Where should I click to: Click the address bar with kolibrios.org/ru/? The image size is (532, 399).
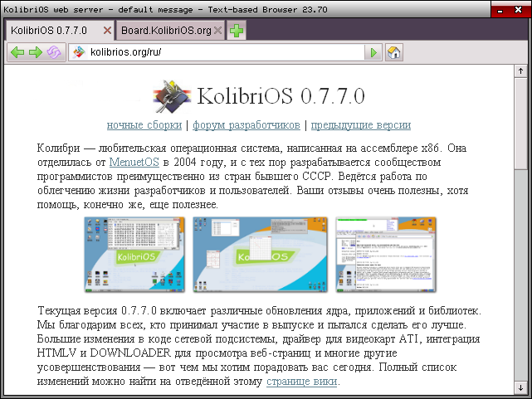[x=226, y=52]
